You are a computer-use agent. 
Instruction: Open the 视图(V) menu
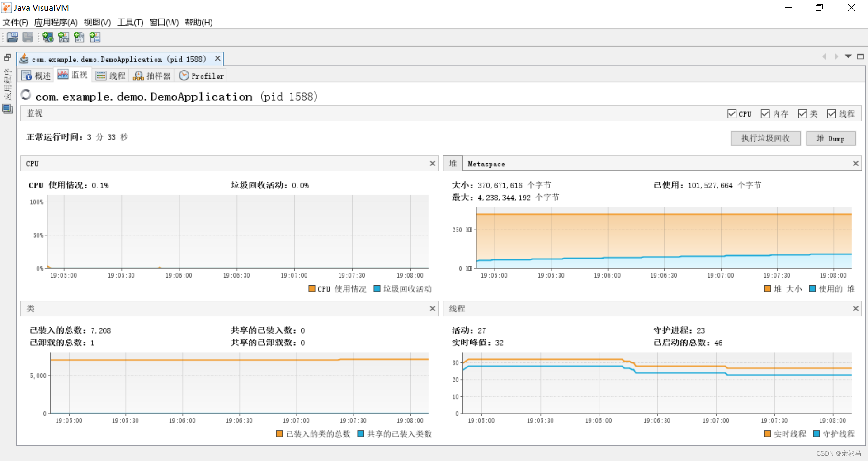coord(97,22)
